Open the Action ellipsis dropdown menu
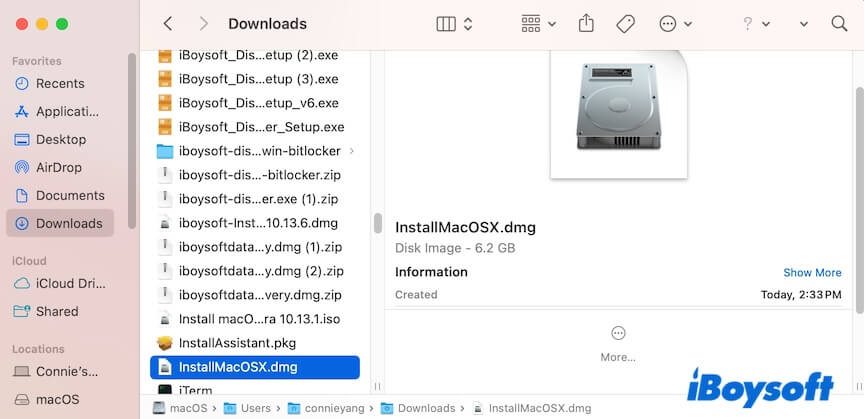 (677, 23)
